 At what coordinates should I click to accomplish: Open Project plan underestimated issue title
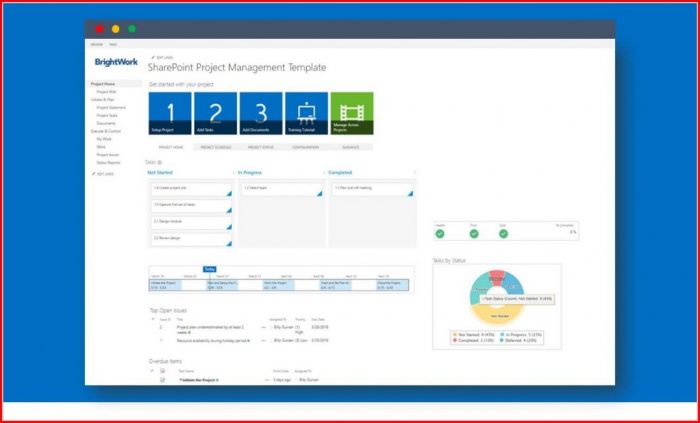click(210, 330)
